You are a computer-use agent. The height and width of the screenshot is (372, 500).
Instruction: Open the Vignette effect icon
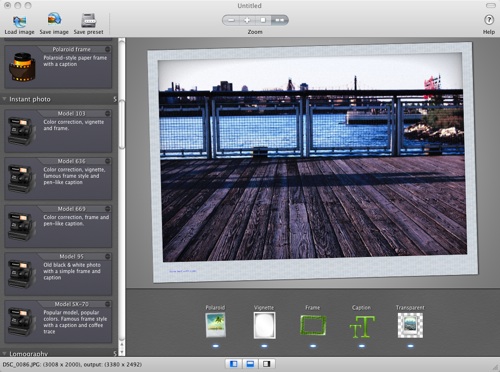[264, 325]
